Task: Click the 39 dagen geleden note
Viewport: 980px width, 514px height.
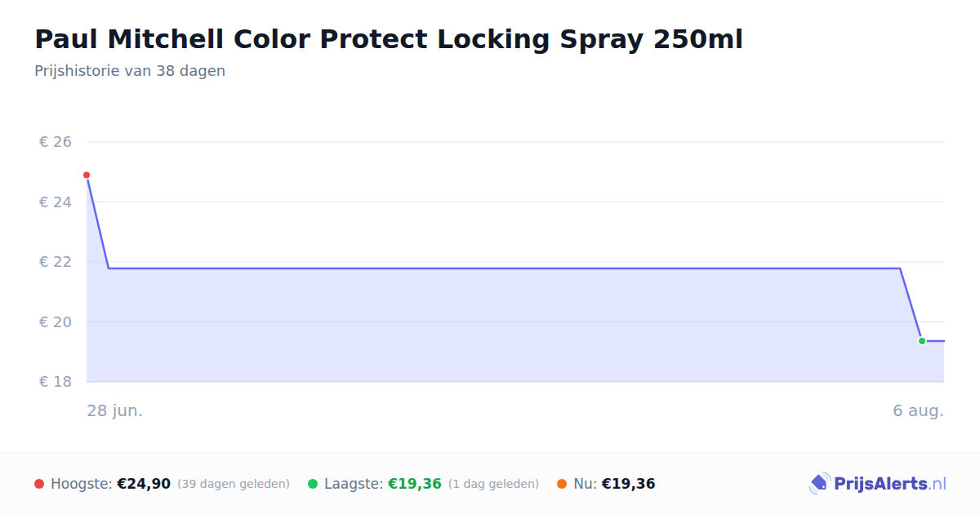Action: 234,484
